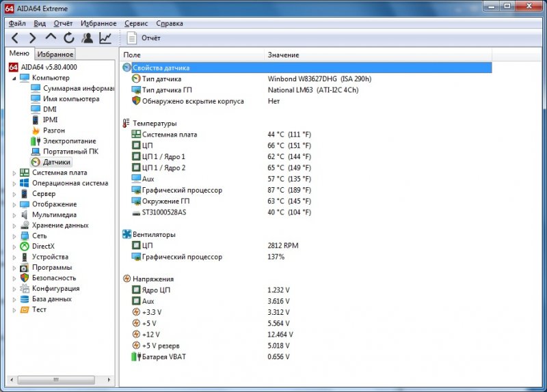This screenshot has height=392, width=547.
Task: Click the Back navigation arrow
Action: [15, 38]
